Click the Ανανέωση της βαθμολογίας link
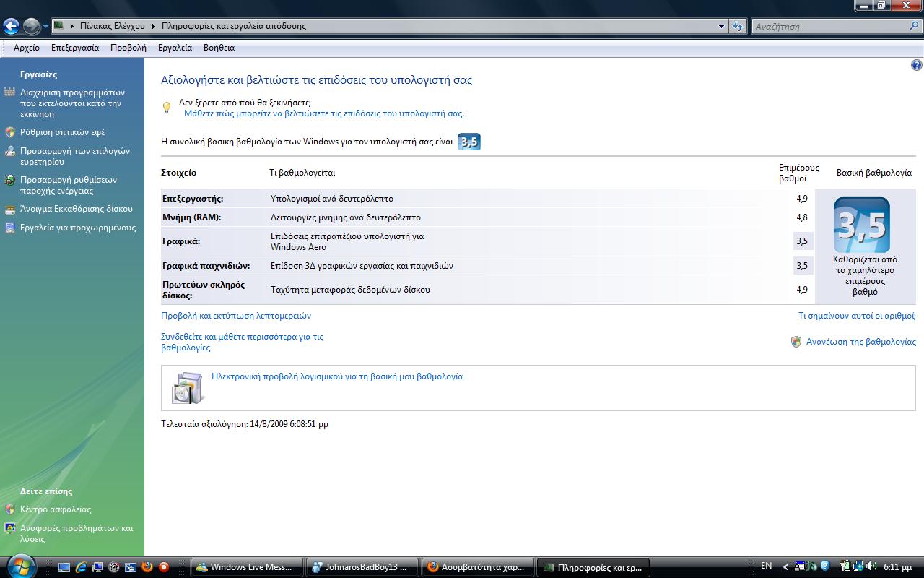924x578 pixels. pos(860,342)
